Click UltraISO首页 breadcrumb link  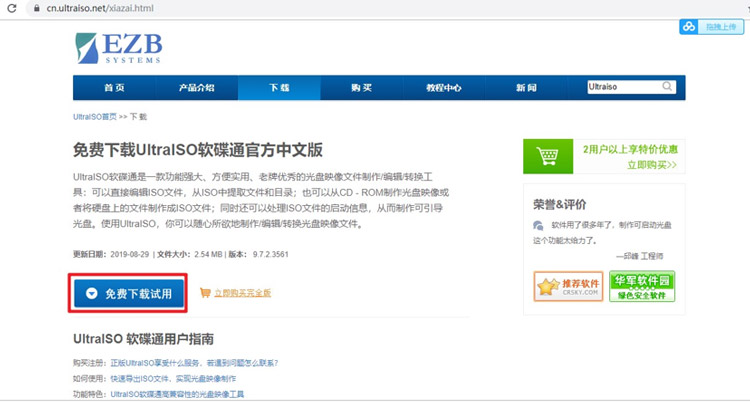[x=95, y=117]
